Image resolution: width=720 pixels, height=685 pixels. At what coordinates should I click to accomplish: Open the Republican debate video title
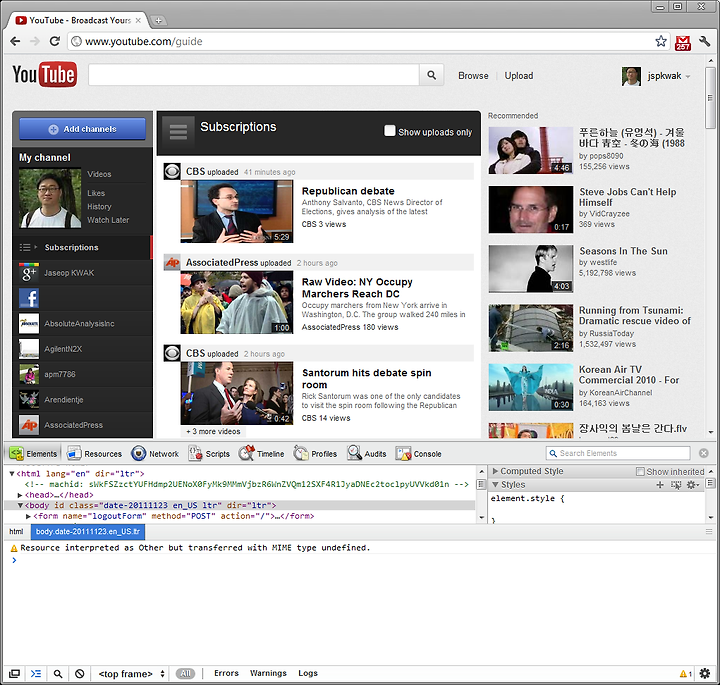point(348,191)
